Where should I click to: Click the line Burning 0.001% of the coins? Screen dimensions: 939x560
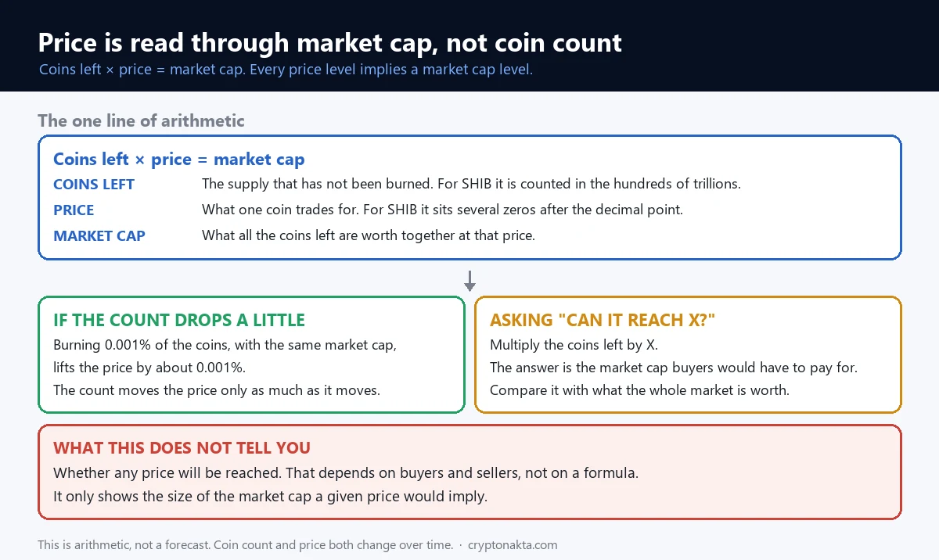[231, 345]
